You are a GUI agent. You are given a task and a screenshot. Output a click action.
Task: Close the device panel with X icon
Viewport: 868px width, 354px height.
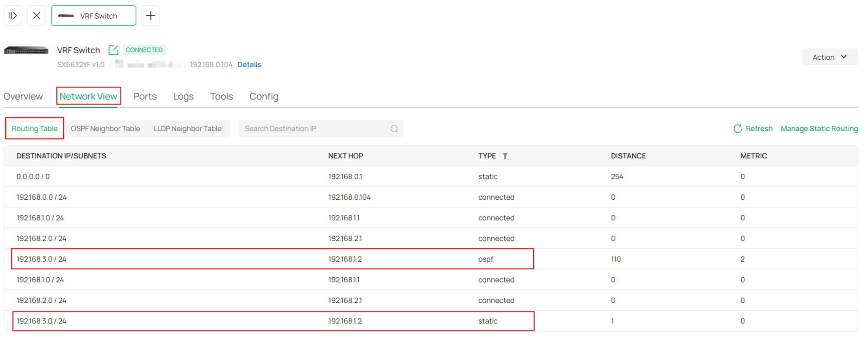pos(36,16)
